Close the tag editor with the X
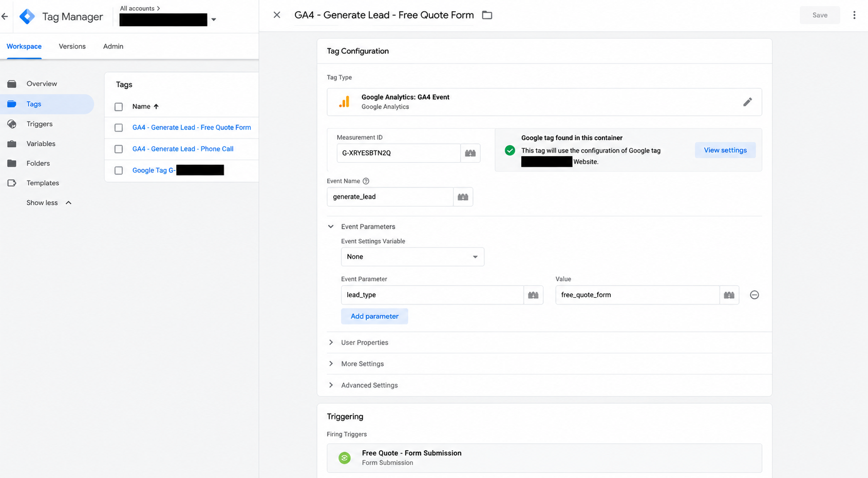 coord(277,15)
